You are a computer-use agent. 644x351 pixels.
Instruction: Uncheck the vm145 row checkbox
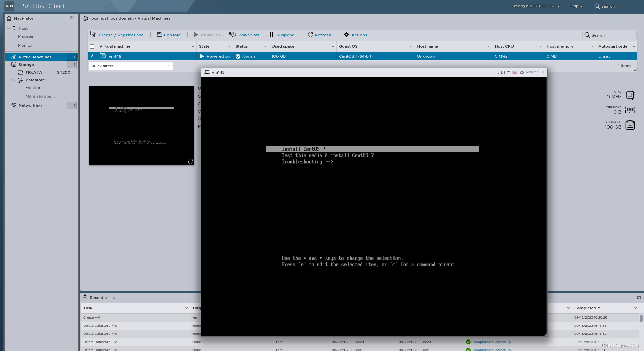92,56
